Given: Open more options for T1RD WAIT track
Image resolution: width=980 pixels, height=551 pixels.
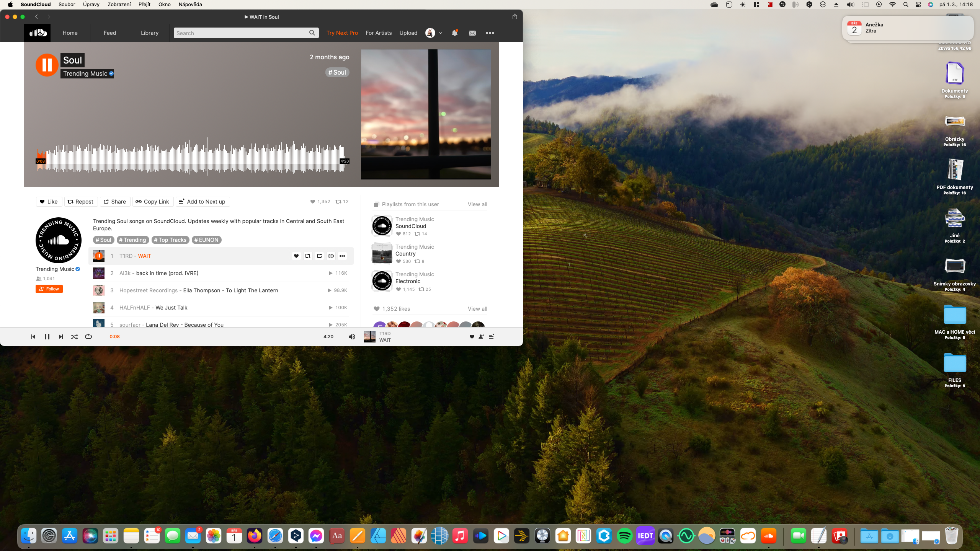Looking at the screenshot, I should (342, 256).
